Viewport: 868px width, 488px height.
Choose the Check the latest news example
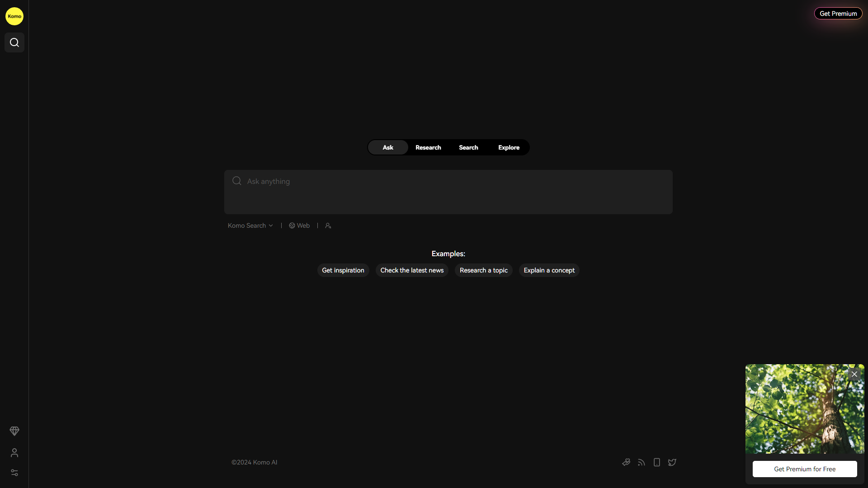(411, 270)
